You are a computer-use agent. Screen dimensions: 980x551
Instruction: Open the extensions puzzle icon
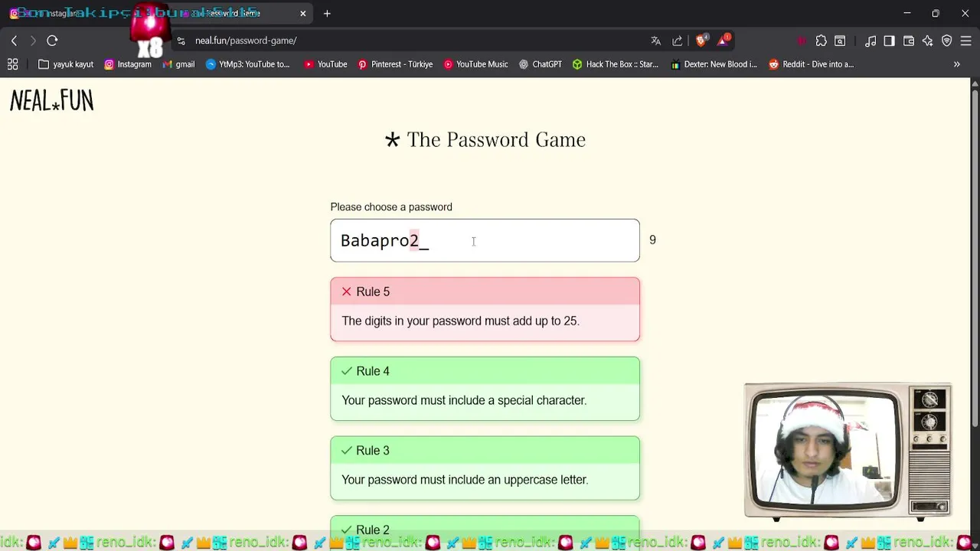(x=821, y=41)
